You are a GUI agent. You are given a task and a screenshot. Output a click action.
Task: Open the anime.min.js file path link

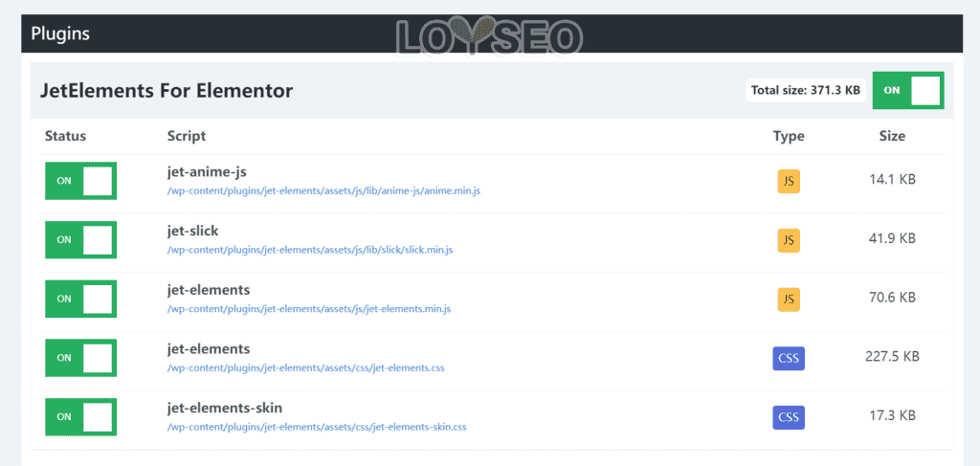pos(323,191)
